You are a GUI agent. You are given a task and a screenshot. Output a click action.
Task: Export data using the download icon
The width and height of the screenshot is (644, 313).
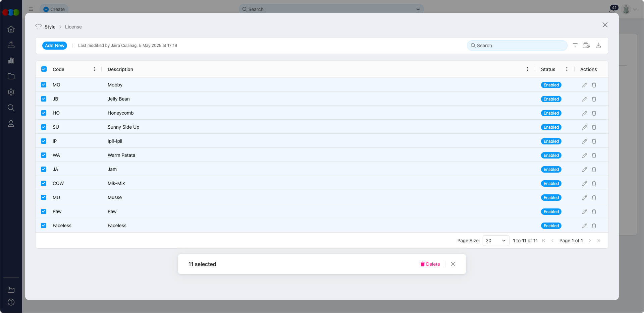click(599, 45)
